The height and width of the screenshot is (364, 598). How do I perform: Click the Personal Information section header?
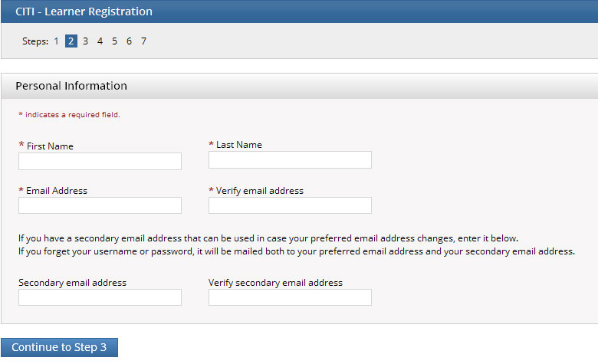point(71,86)
